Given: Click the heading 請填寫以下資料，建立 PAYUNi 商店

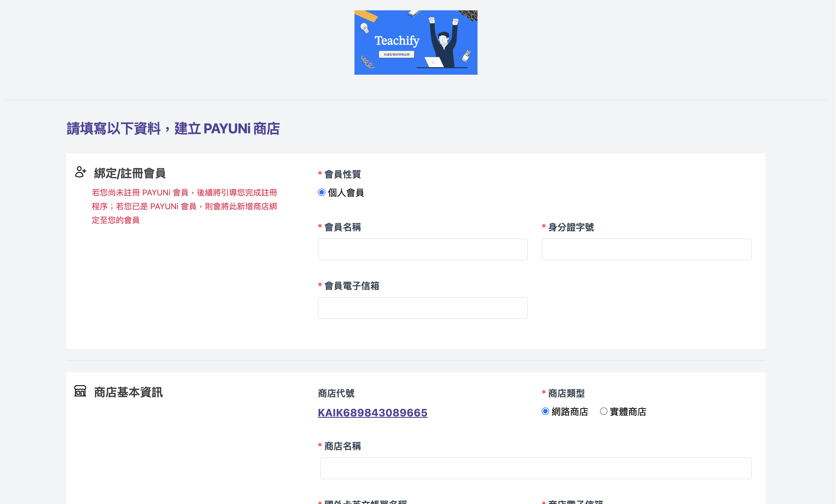Looking at the screenshot, I should (x=173, y=128).
